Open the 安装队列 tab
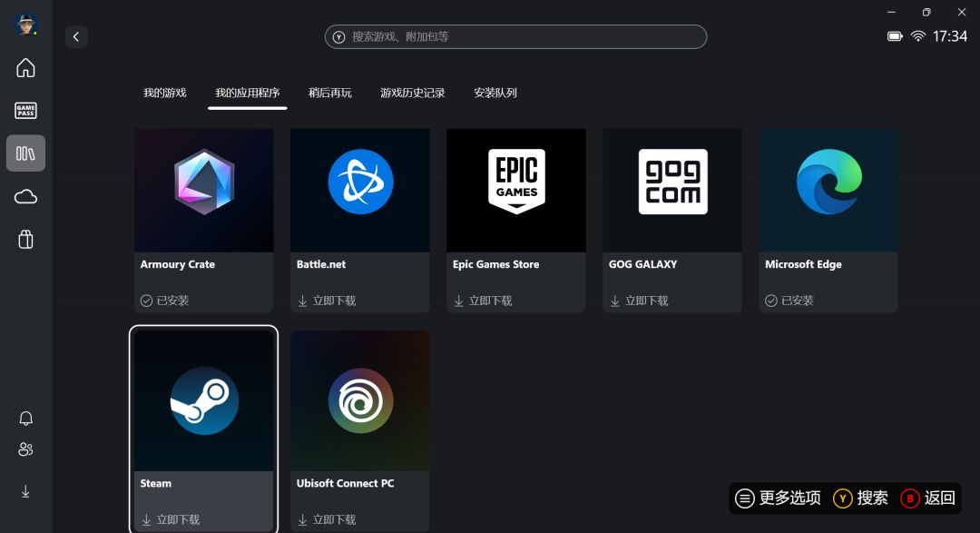 click(495, 93)
